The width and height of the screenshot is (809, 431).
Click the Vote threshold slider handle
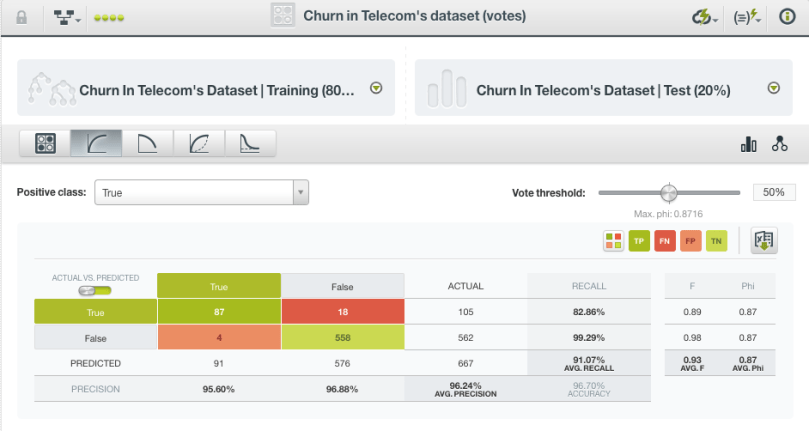[669, 193]
